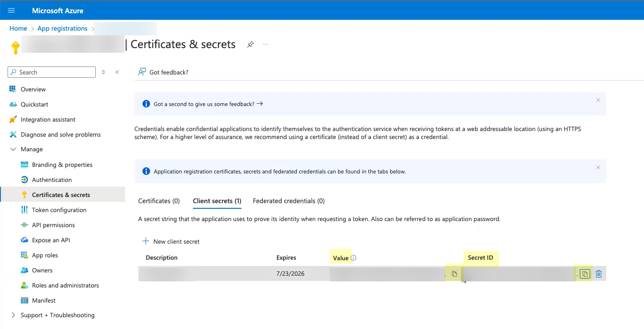Collapse the sidebar with double-chevron icon

click(x=117, y=72)
